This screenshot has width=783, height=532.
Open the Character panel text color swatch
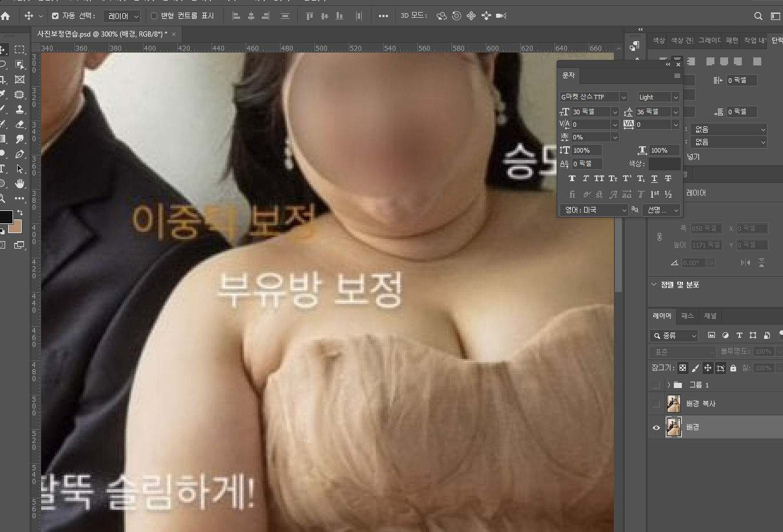[665, 164]
